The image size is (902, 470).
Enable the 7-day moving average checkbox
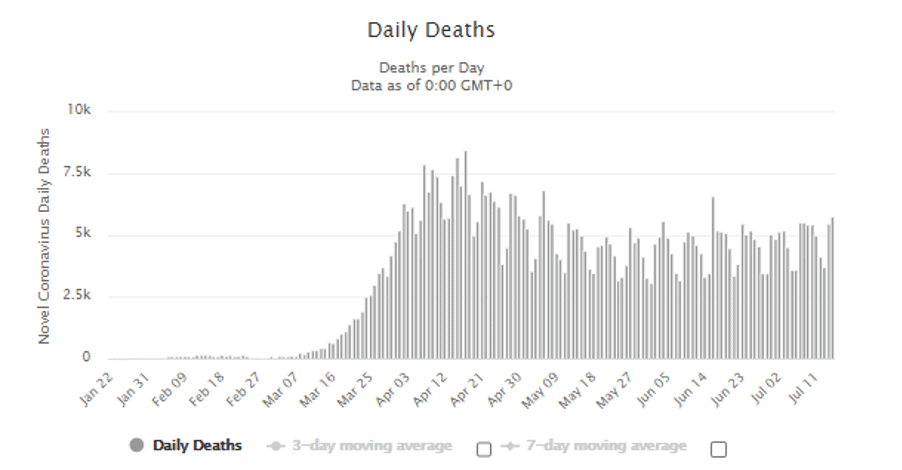point(718,449)
